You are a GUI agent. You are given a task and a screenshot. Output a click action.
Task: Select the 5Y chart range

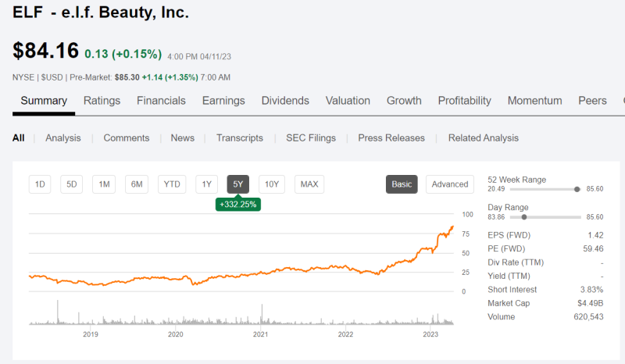(x=238, y=184)
